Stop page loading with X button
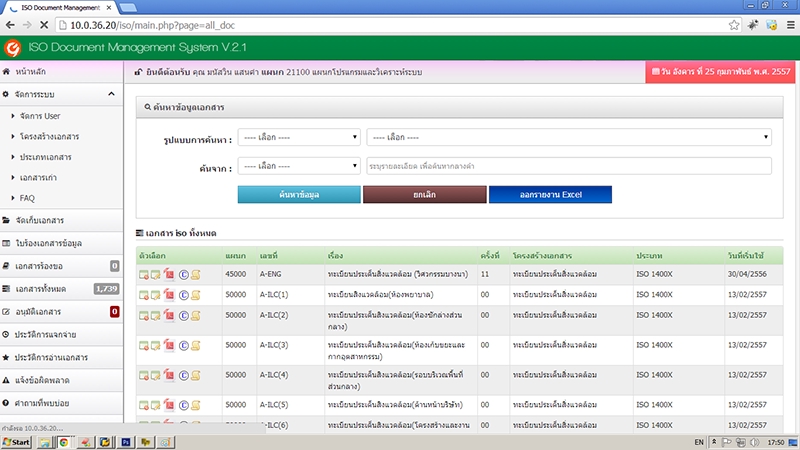The width and height of the screenshot is (800, 450). tap(44, 25)
